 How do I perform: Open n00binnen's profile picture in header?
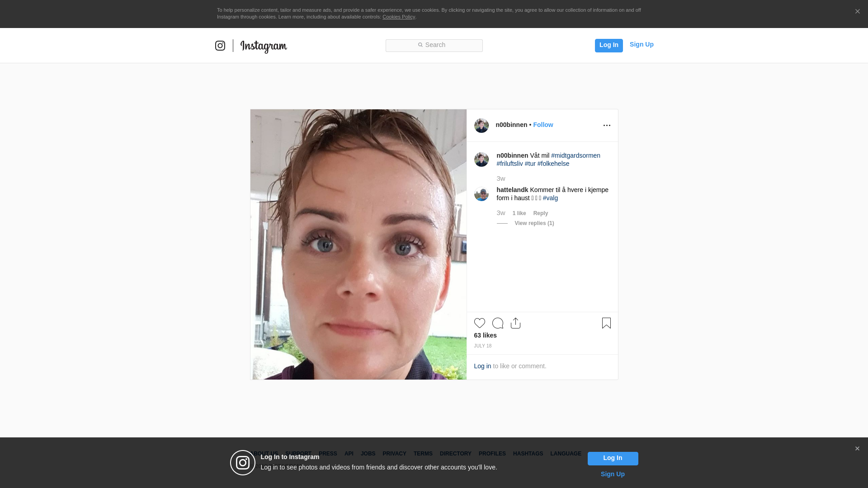[481, 126]
